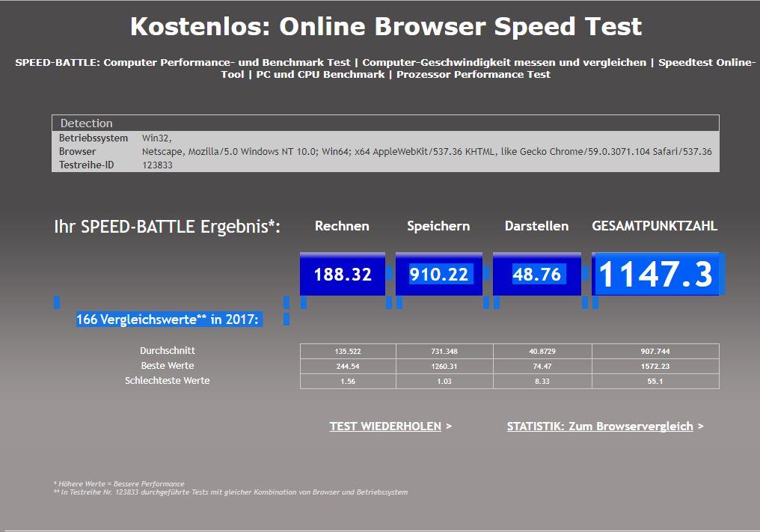Click the Beste Werte row label
This screenshot has height=532, width=760.
[168, 365]
